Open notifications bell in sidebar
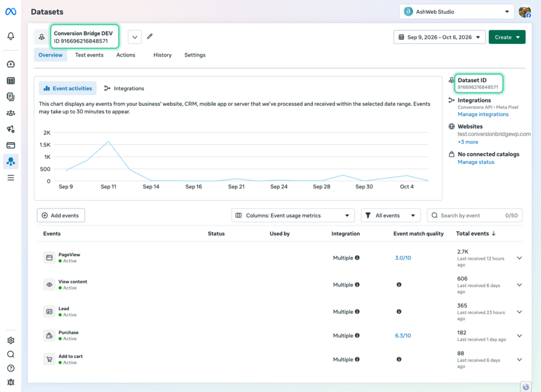Image resolution: width=541 pixels, height=392 pixels. 11,36
